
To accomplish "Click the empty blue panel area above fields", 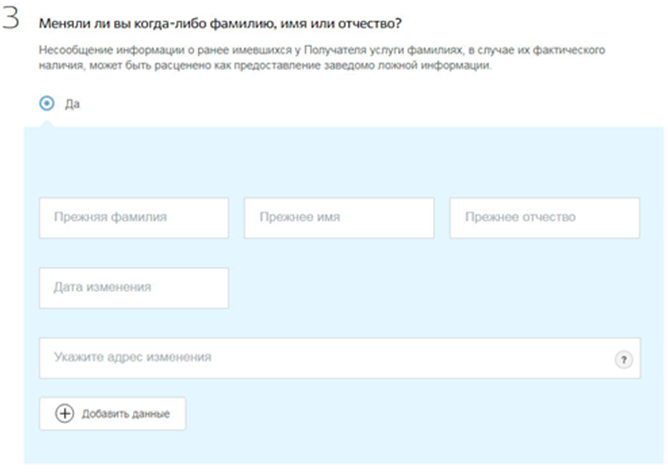I will pyautogui.click(x=343, y=162).
